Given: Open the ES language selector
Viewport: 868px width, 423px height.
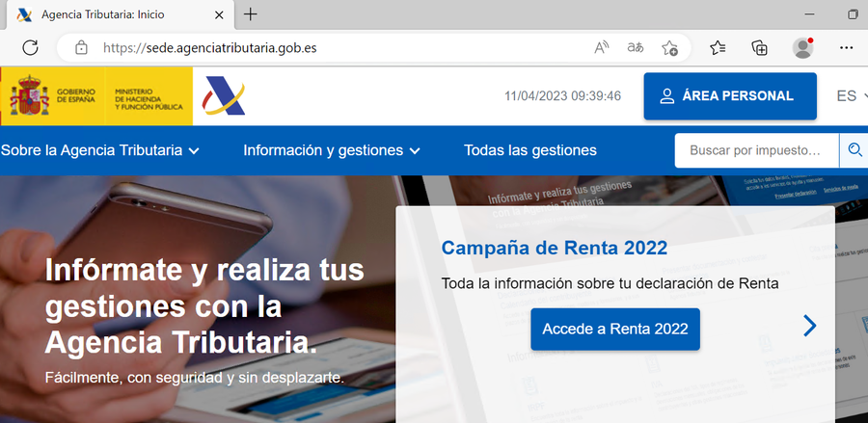Looking at the screenshot, I should pyautogui.click(x=852, y=96).
